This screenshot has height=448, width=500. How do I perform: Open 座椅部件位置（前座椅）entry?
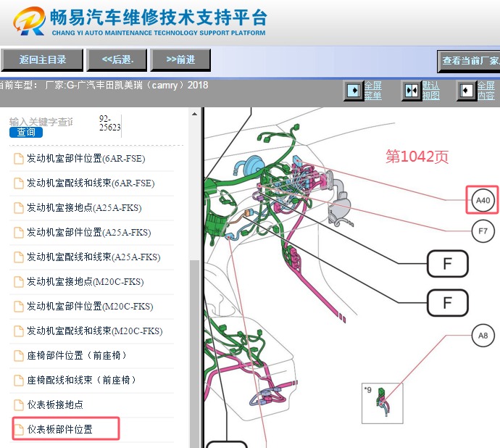tap(77, 355)
